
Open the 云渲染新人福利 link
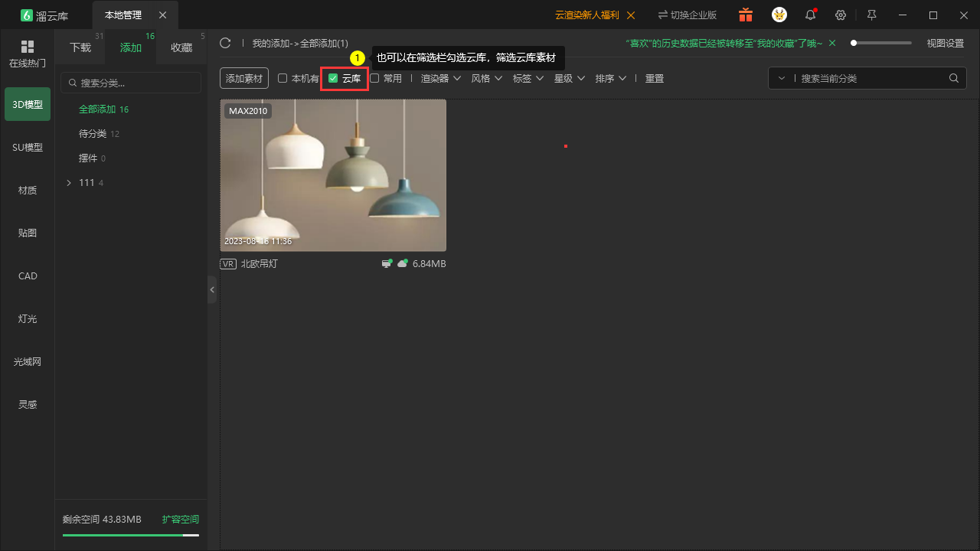[586, 15]
